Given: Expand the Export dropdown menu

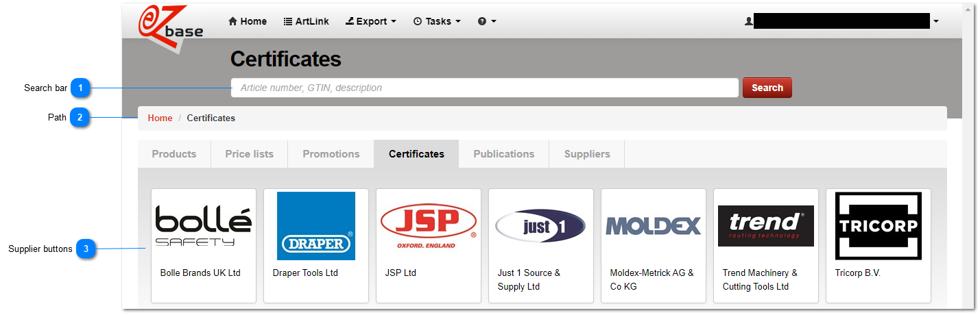Looking at the screenshot, I should [x=371, y=21].
